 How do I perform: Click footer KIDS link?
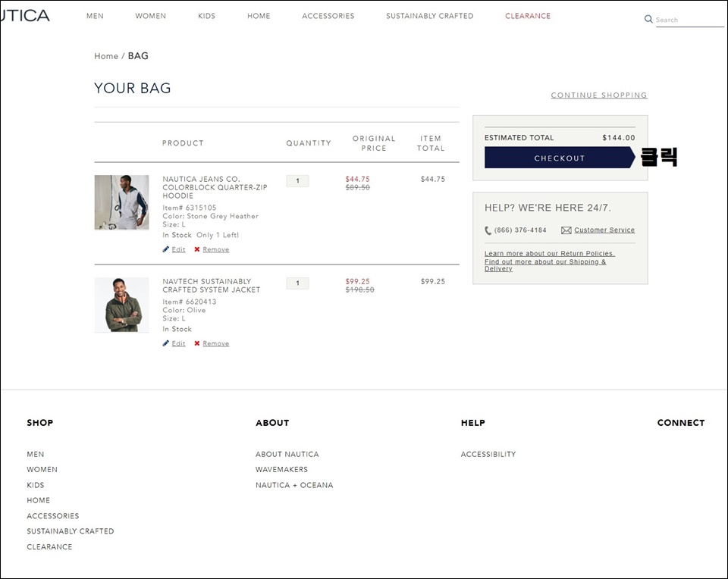[x=36, y=485]
